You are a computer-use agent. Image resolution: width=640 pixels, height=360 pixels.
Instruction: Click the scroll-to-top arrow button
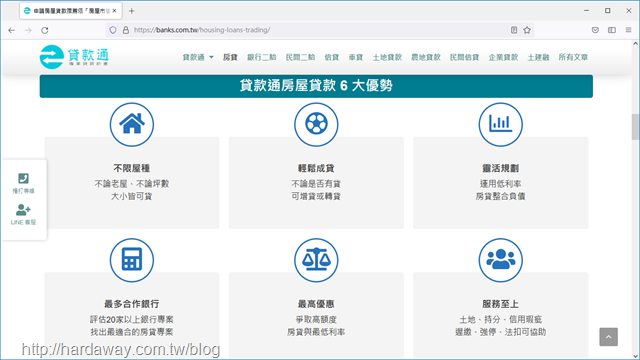click(609, 337)
